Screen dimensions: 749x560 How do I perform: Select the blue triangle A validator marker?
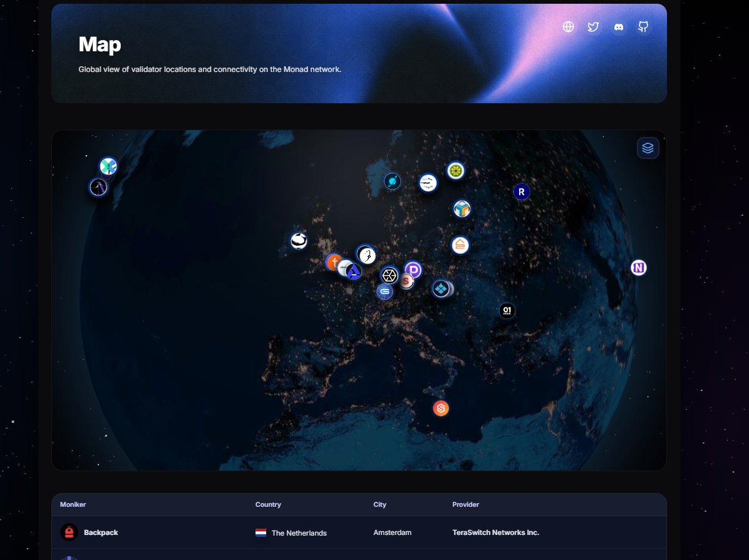(354, 272)
